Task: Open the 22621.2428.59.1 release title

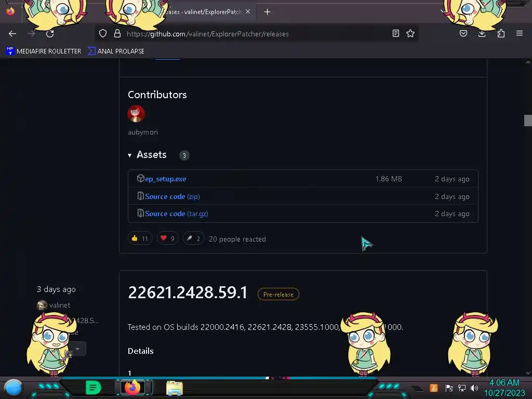Action: point(188,293)
